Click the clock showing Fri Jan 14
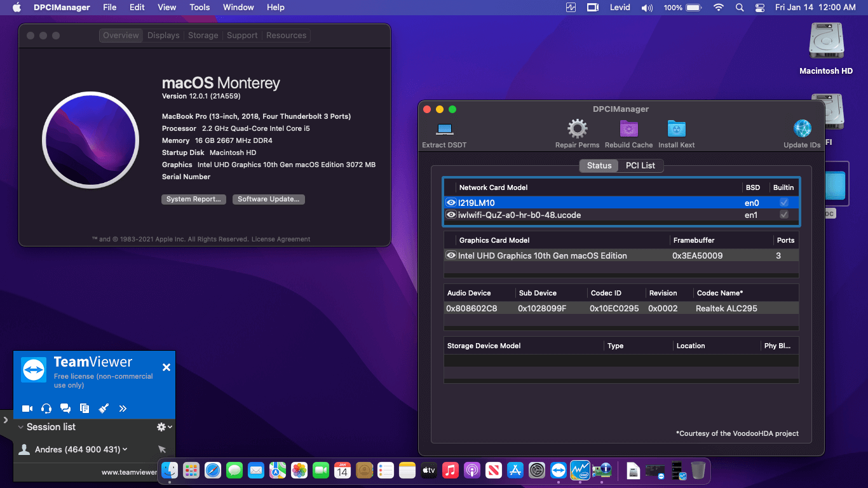This screenshot has width=868, height=488. point(815,8)
